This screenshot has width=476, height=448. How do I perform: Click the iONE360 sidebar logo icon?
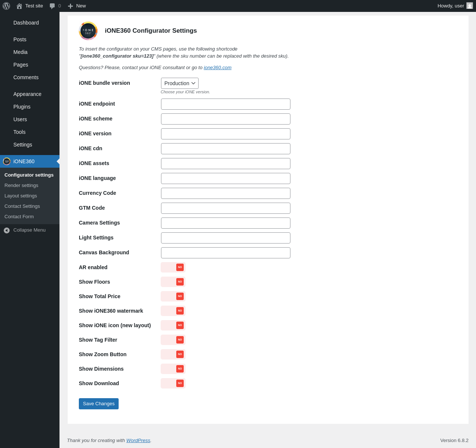click(7, 161)
